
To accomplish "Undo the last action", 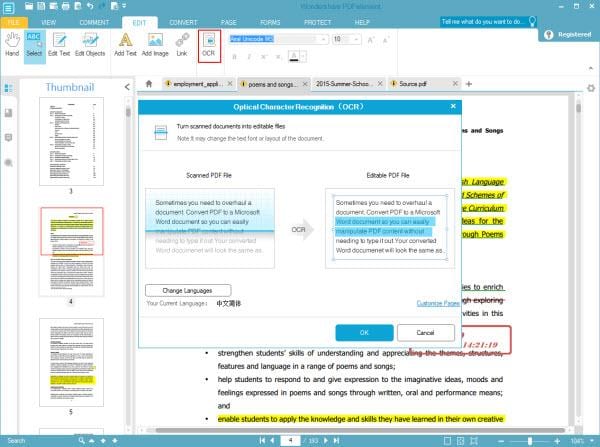I will pyautogui.click(x=90, y=6).
